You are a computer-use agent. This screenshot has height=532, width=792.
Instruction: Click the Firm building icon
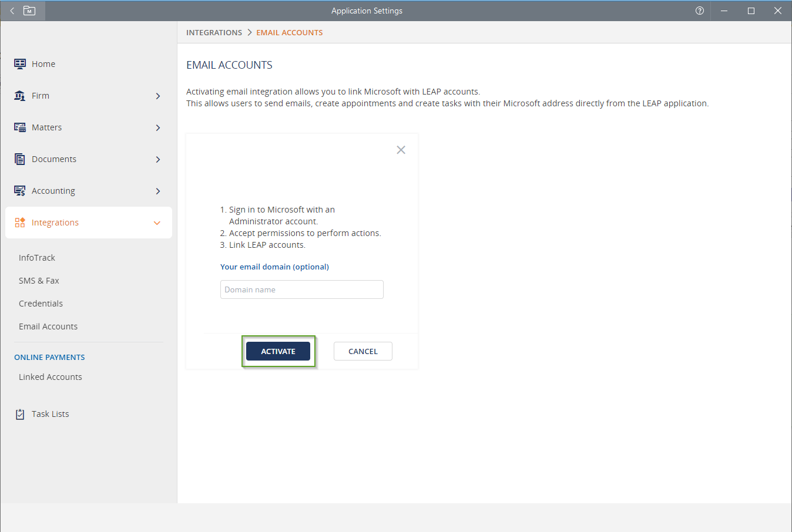point(20,95)
